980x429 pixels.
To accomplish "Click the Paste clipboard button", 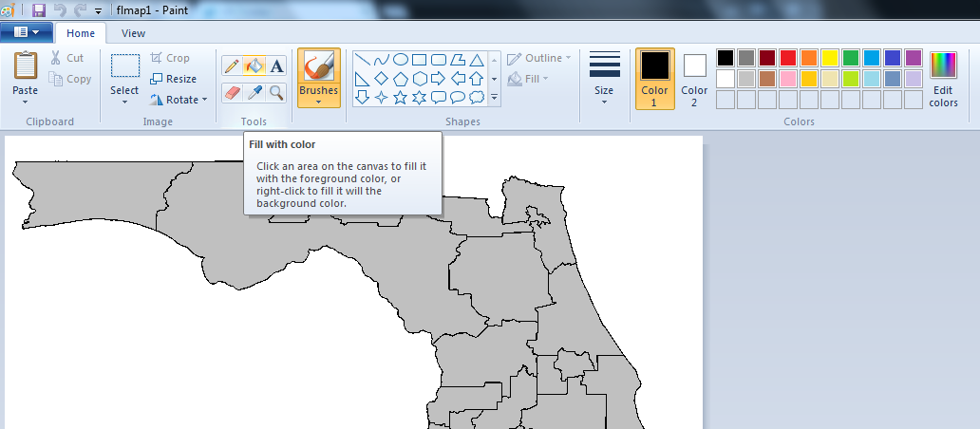I will [x=25, y=65].
